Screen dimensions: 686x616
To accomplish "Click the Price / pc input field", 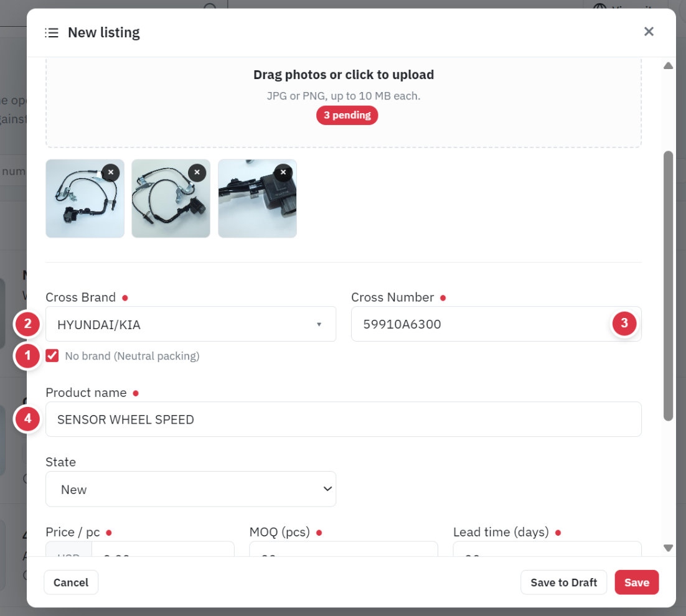I will (x=162, y=549).
